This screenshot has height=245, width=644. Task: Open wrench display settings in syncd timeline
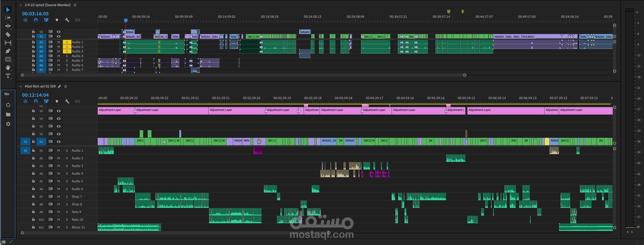point(67,20)
